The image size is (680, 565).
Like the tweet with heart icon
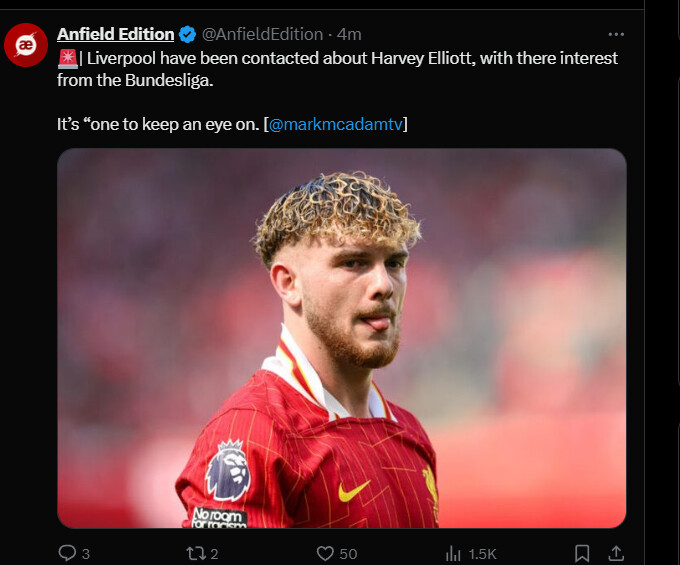[325, 553]
